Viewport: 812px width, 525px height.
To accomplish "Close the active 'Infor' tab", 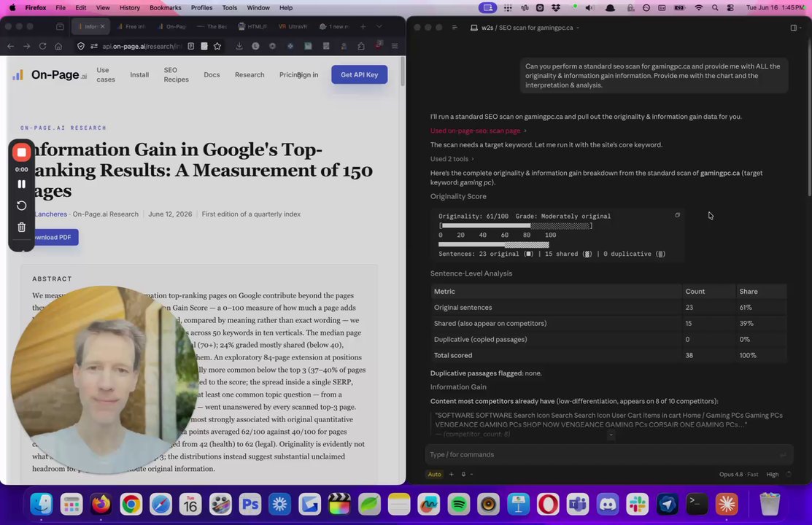I will tap(103, 26).
